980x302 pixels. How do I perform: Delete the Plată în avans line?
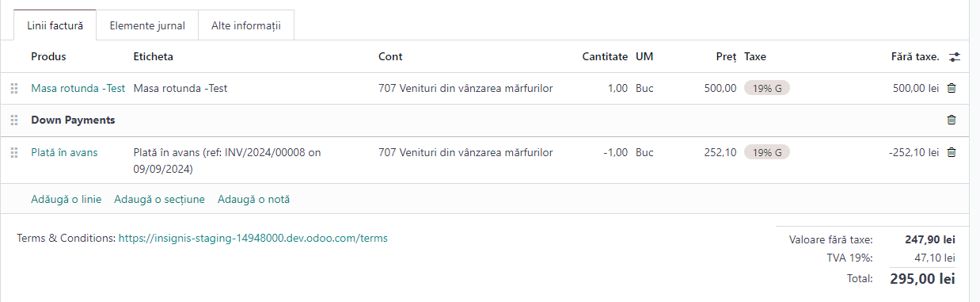point(952,152)
